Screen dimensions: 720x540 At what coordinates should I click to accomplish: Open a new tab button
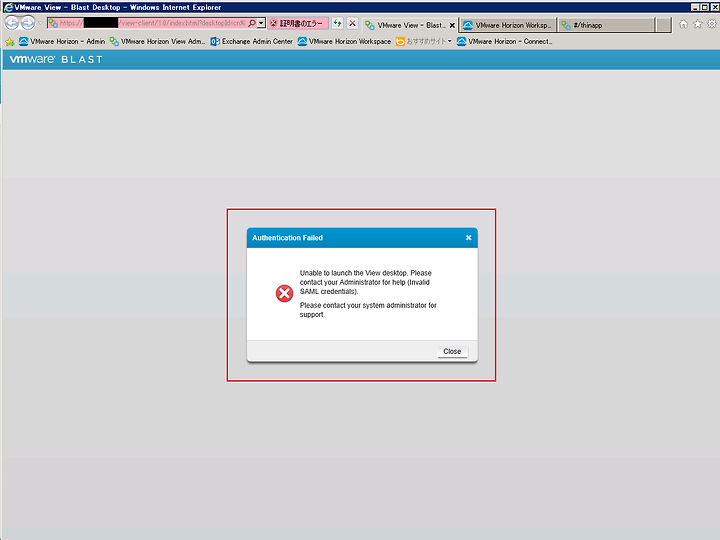[x=664, y=25]
